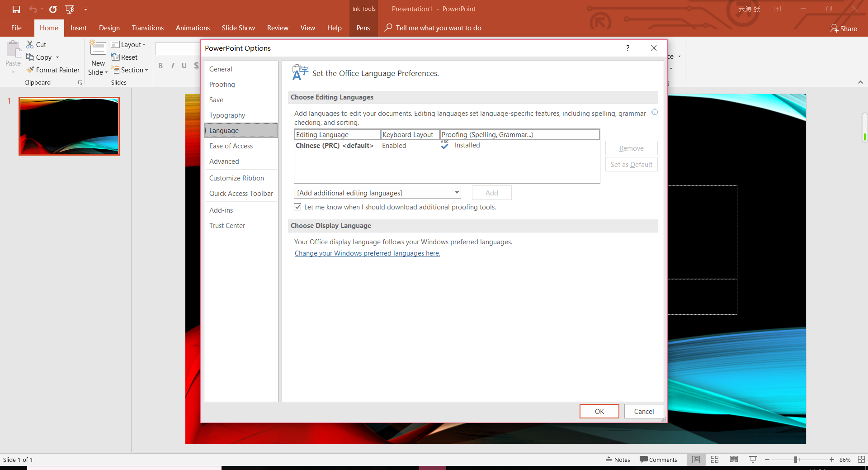The height and width of the screenshot is (470, 868).
Task: Click OK to confirm options
Action: (599, 411)
